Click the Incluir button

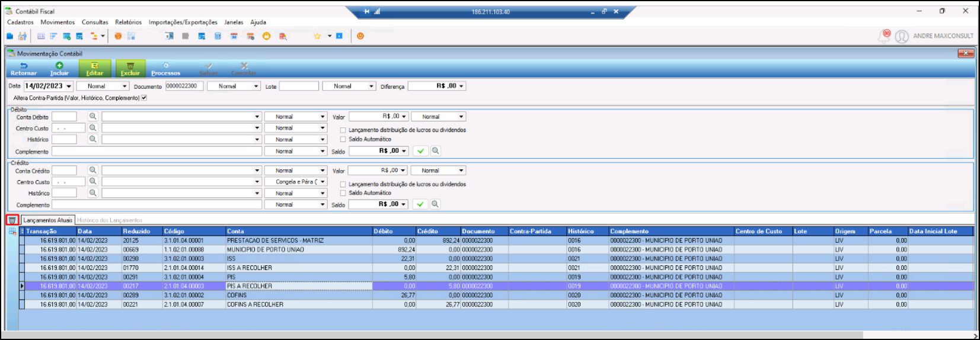tap(59, 69)
